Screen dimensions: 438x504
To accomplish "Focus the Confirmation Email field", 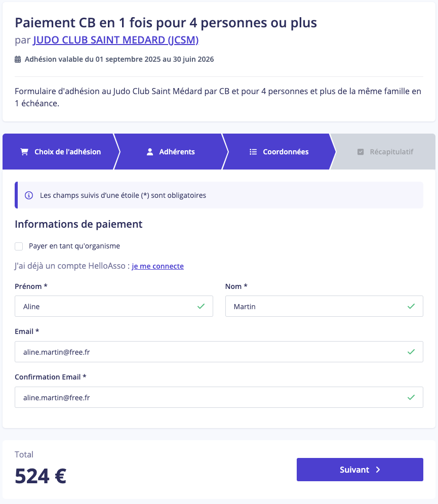I will pyautogui.click(x=219, y=397).
